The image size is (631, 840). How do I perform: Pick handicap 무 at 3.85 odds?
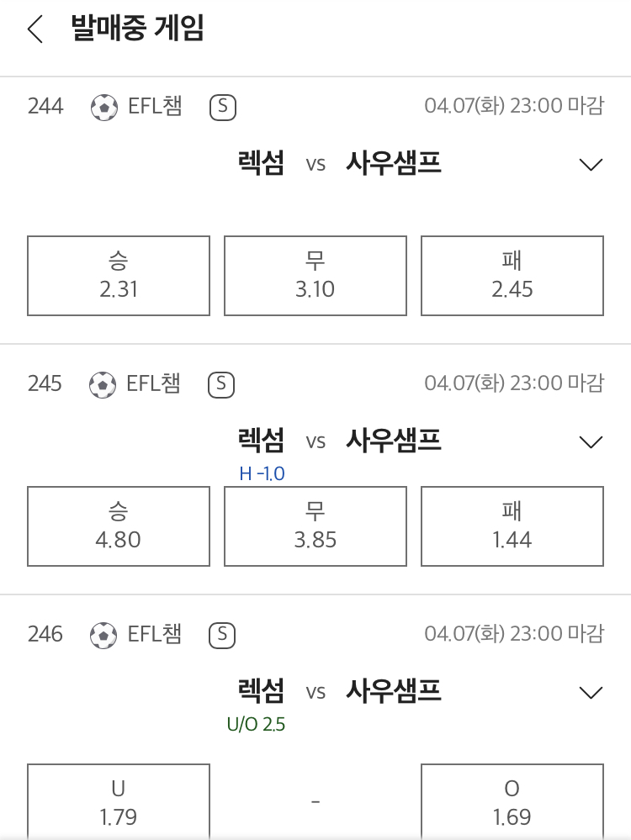[315, 526]
